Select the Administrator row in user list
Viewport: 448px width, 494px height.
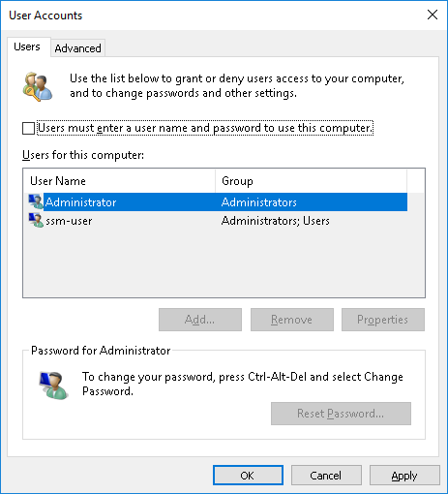coord(216,202)
